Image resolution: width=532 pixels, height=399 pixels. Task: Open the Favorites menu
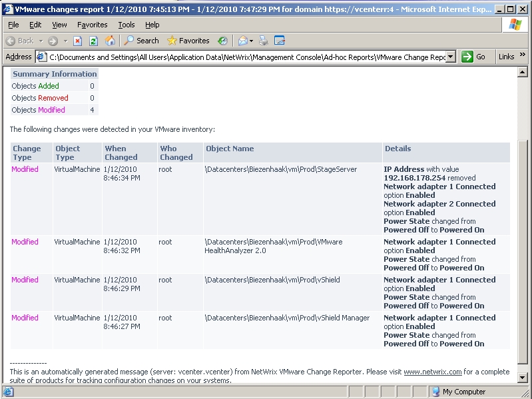click(x=93, y=25)
